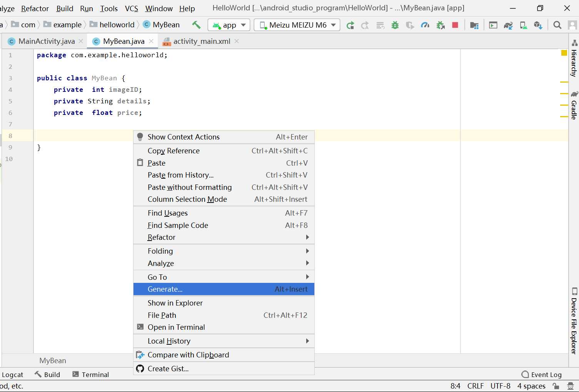Open the Logcat tool window
This screenshot has width=579, height=392.
[x=12, y=375]
